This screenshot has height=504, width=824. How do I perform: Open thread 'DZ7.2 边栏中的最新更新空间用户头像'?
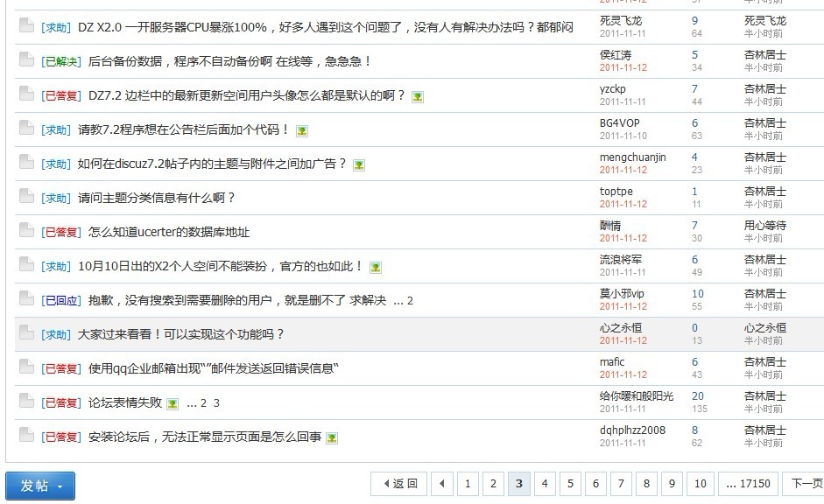click(x=246, y=95)
